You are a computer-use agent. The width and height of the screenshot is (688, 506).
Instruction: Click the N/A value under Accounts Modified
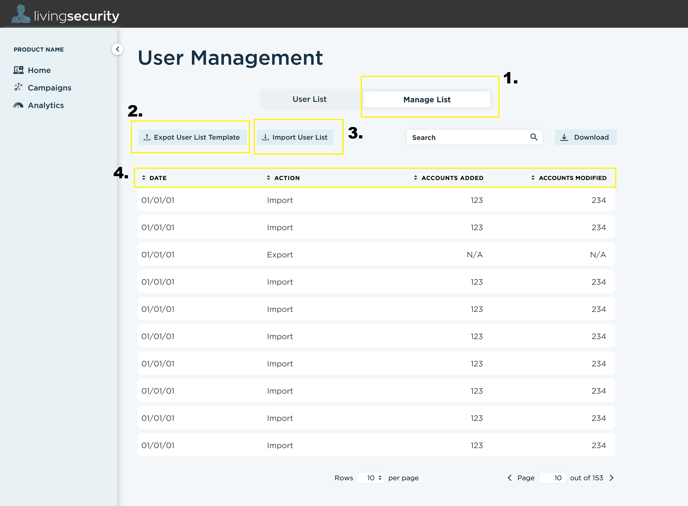click(598, 255)
